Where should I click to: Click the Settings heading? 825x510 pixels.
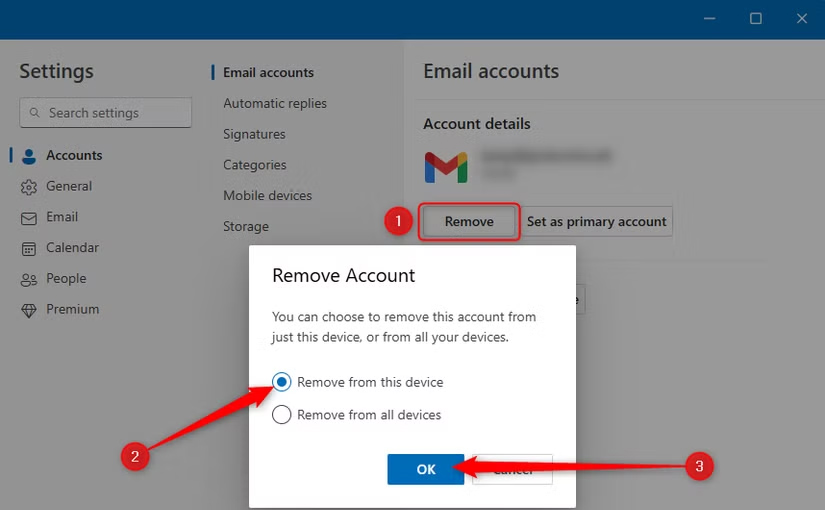tap(56, 72)
